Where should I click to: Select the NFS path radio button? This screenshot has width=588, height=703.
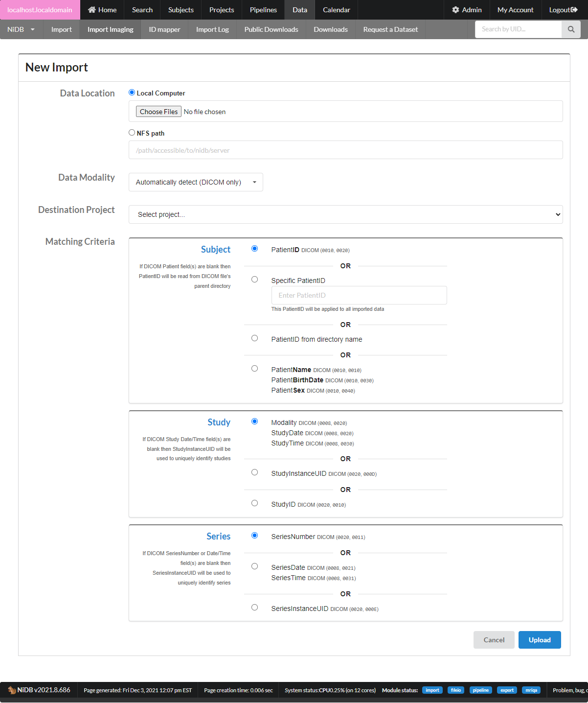(132, 133)
